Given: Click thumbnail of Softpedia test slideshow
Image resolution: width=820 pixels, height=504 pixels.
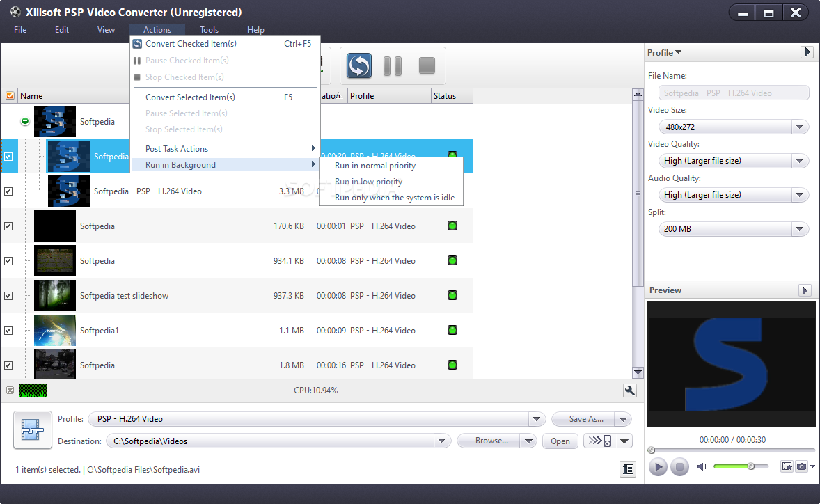Looking at the screenshot, I should point(55,295).
